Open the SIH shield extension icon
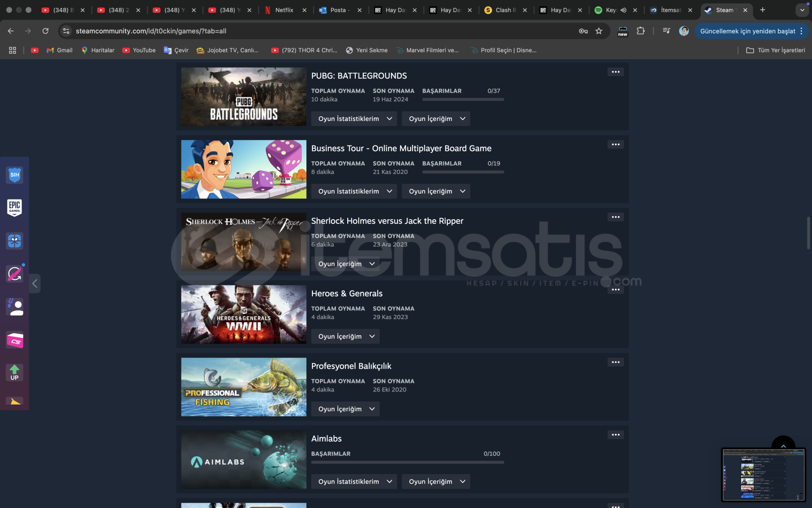The width and height of the screenshot is (812, 508). [15, 175]
